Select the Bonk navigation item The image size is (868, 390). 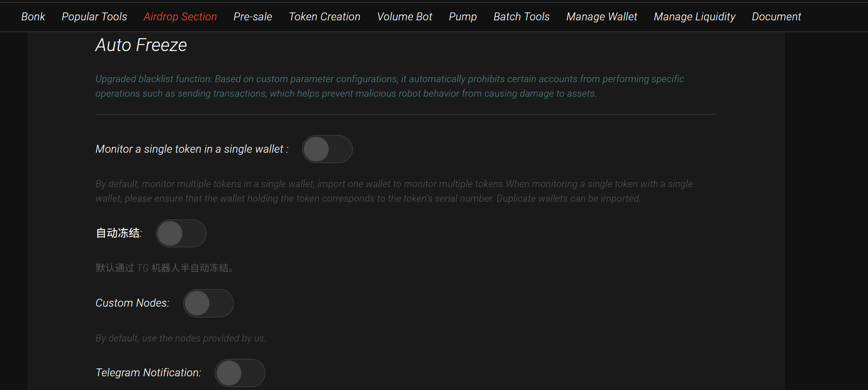coord(33,17)
